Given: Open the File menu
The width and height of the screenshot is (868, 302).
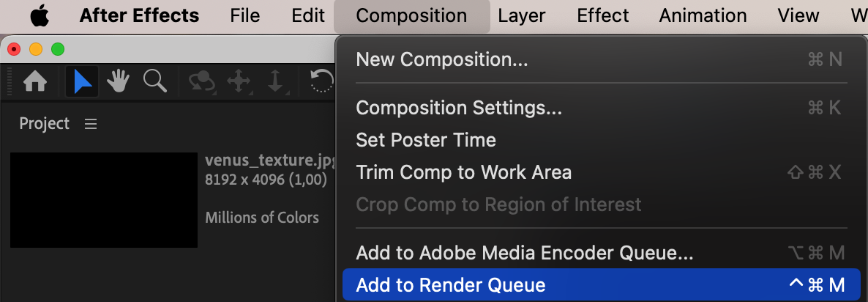Looking at the screenshot, I should click(245, 15).
